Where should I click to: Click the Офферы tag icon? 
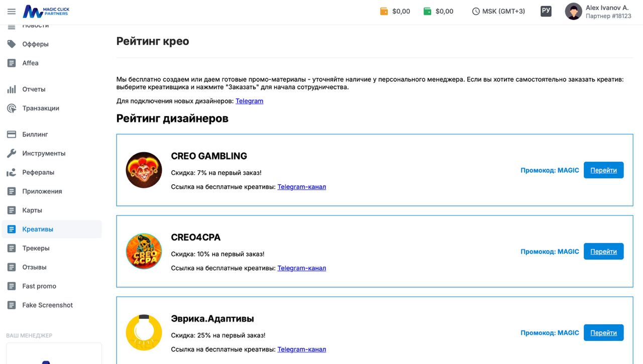(x=12, y=44)
